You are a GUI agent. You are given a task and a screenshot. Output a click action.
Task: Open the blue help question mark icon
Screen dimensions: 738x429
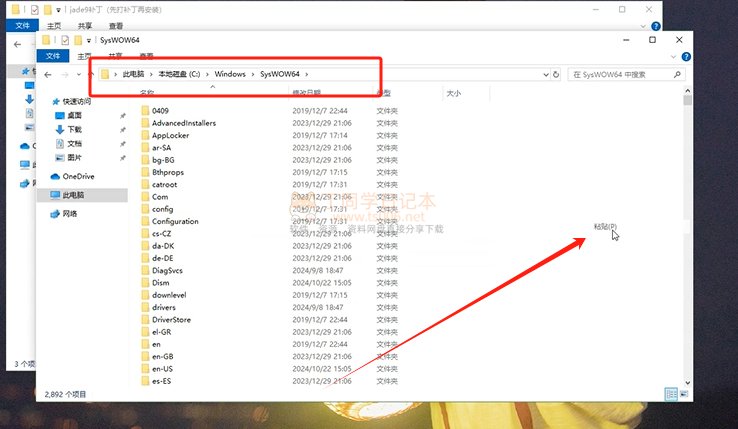click(x=684, y=56)
